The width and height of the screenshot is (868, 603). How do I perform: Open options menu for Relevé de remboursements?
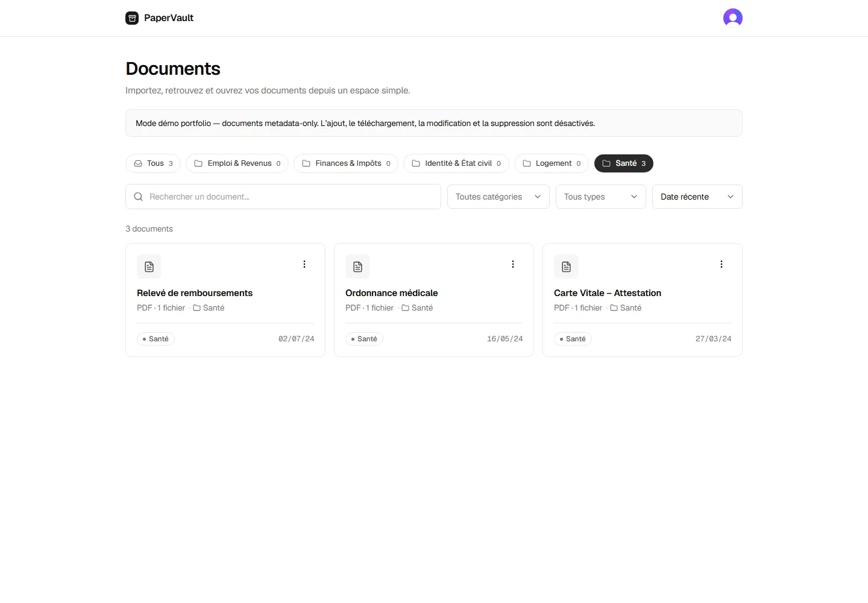[304, 264]
